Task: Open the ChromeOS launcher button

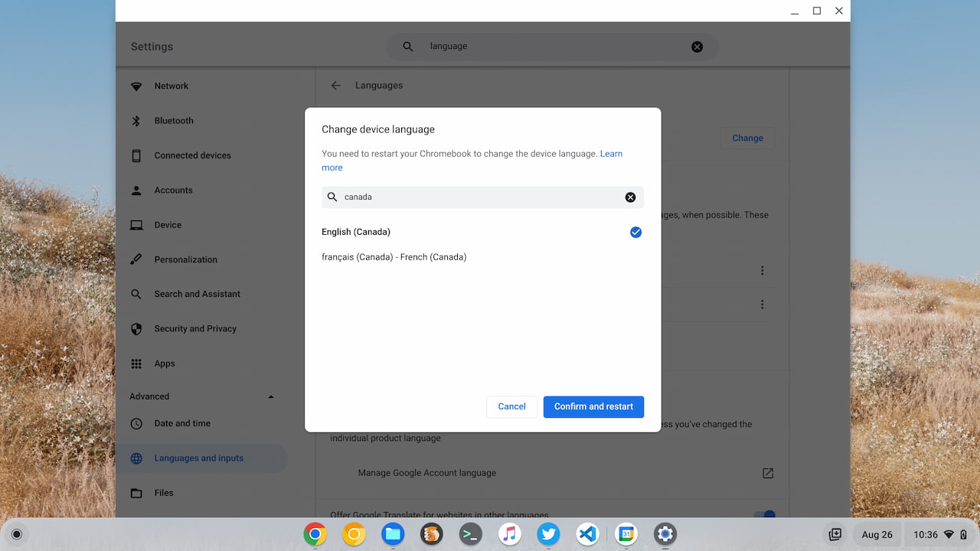Action: tap(17, 534)
